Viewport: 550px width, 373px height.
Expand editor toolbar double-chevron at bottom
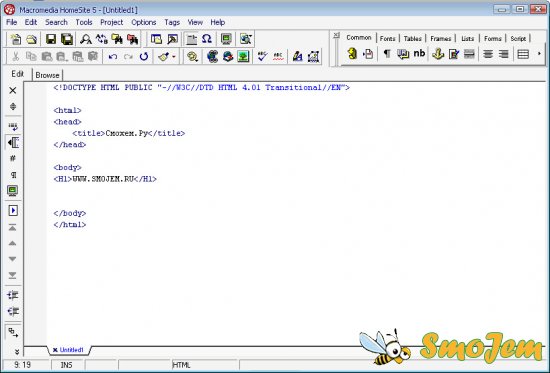(x=16, y=351)
